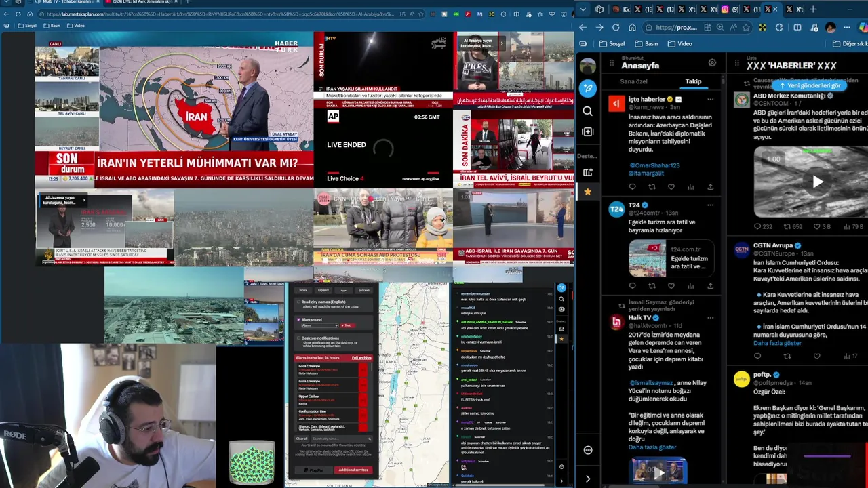The height and width of the screenshot is (488, 868).
Task: Open split screen icon in right browser
Action: [x=797, y=27]
